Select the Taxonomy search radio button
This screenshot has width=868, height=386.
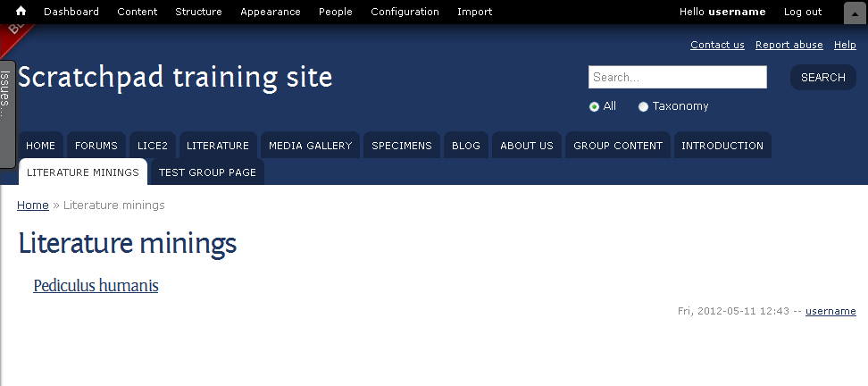[643, 107]
